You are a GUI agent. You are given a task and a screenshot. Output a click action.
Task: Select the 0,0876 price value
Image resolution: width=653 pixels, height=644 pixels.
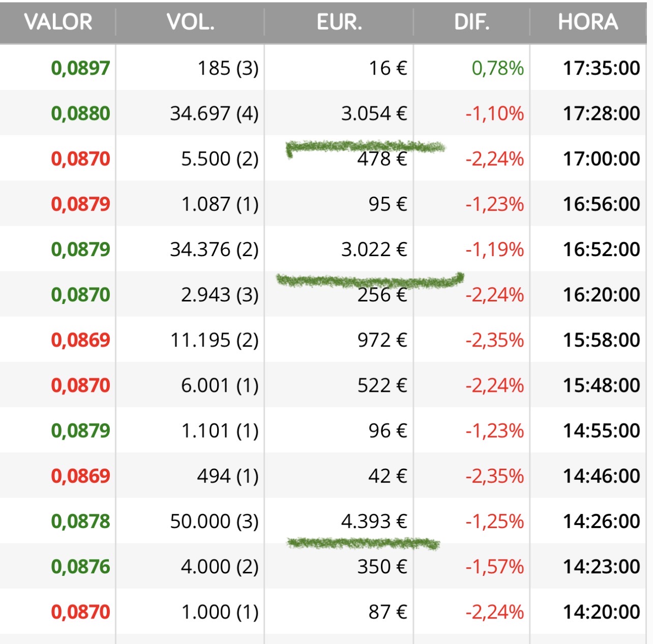coord(80,567)
